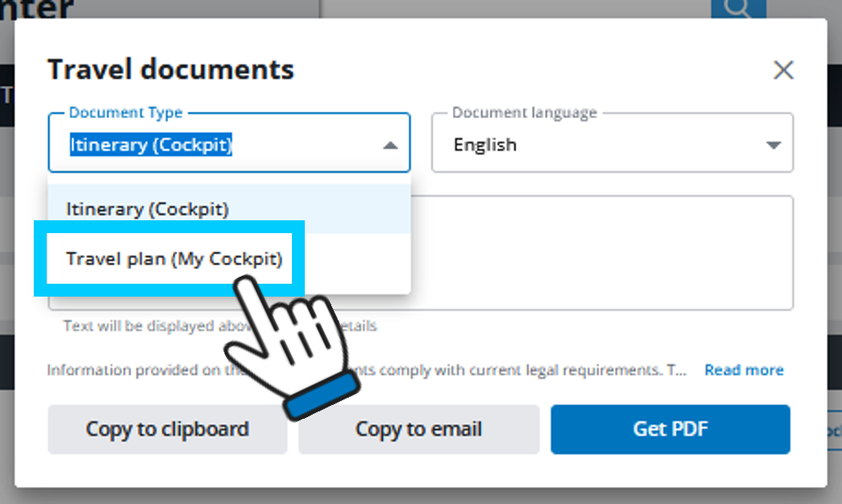Click the Travel documents heading
The image size is (842, 504).
[170, 70]
